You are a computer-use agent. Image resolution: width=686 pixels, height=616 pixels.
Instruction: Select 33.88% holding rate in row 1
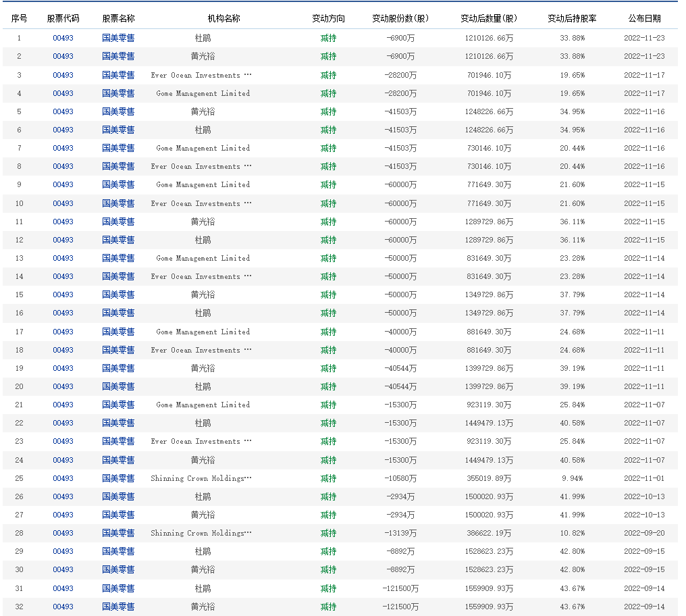pyautogui.click(x=572, y=38)
